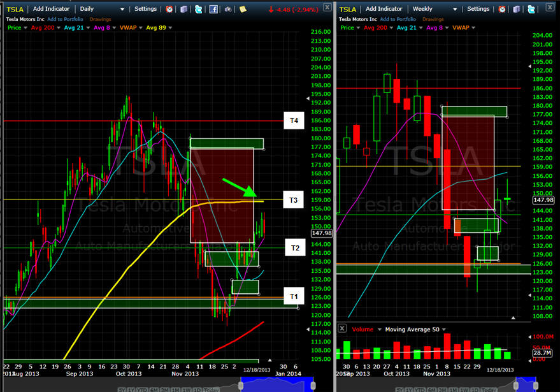Click Tesla Motors Inc name in Daily chart

click(25, 19)
